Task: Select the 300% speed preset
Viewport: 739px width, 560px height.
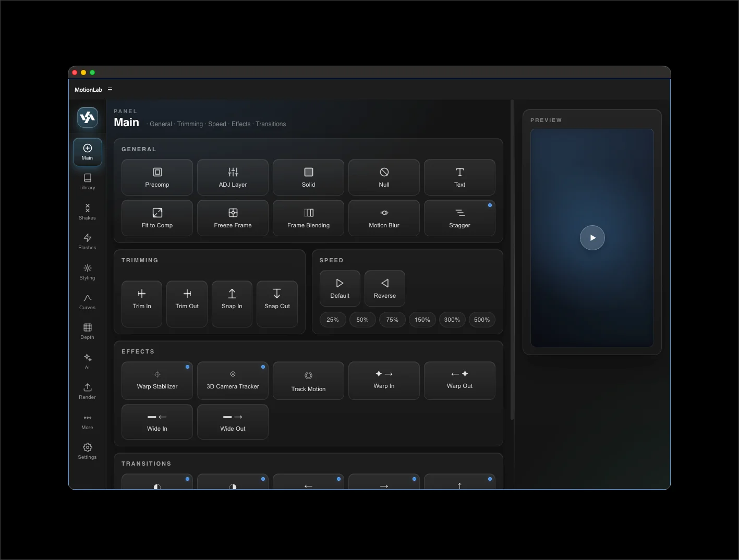Action: pos(452,320)
